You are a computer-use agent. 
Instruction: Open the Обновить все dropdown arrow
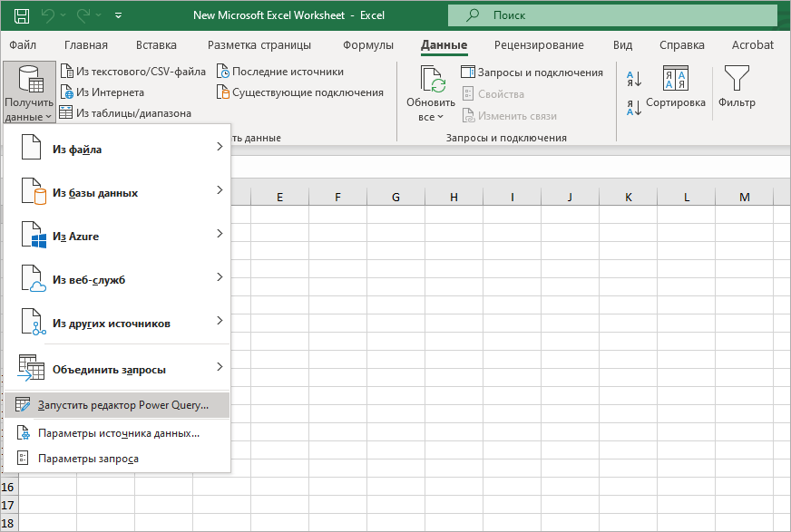click(x=440, y=117)
